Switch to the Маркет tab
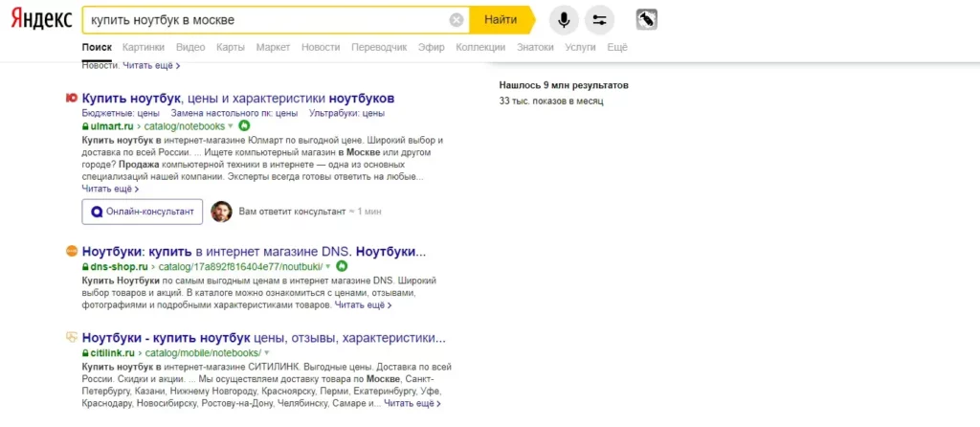This screenshot has width=980, height=427. pos(273,47)
